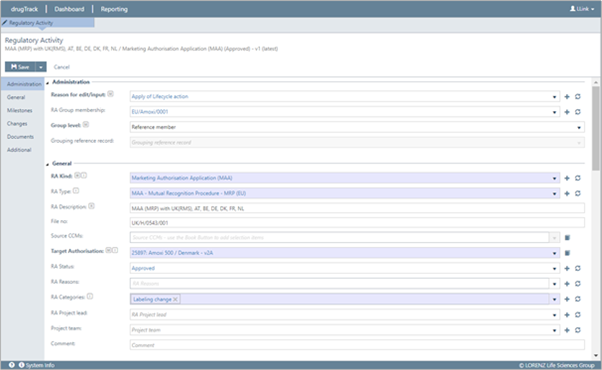Image resolution: width=602 pixels, height=370 pixels.
Task: Click the help icon in status bar
Action: click(12, 365)
